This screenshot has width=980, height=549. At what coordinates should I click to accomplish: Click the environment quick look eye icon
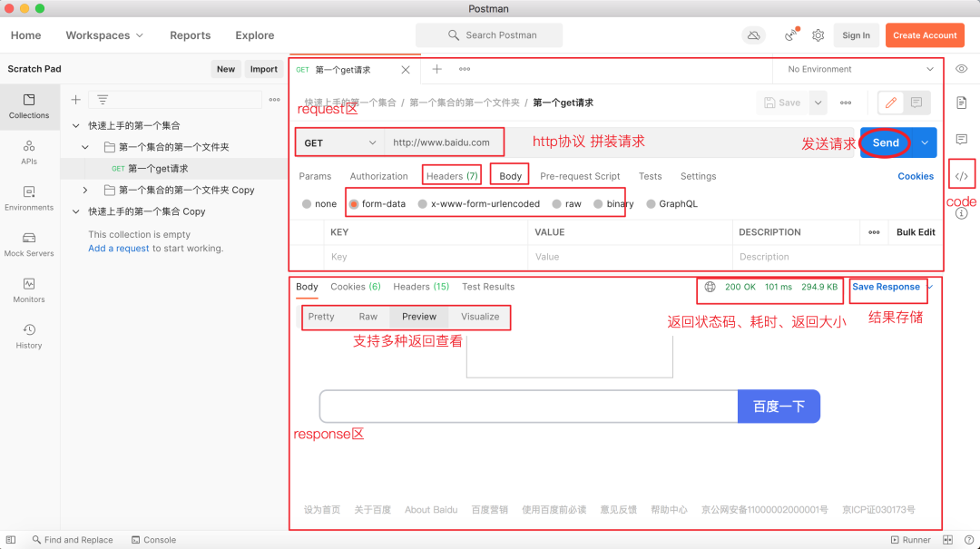tap(961, 69)
